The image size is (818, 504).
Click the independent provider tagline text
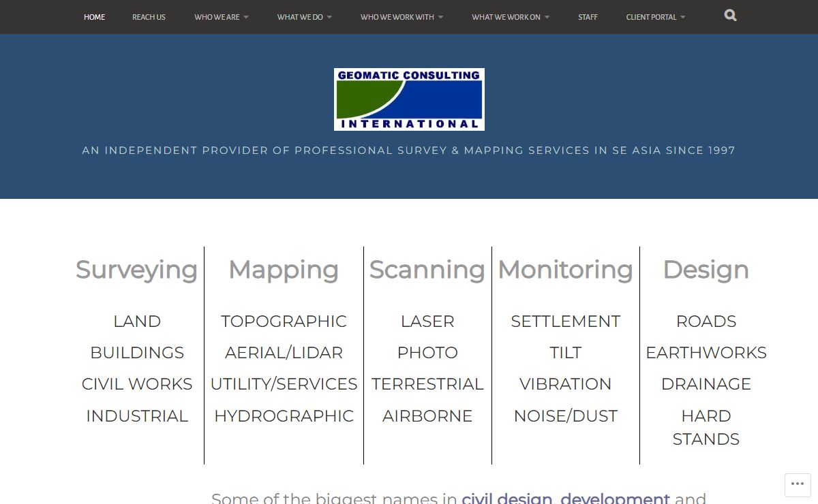[409, 151]
